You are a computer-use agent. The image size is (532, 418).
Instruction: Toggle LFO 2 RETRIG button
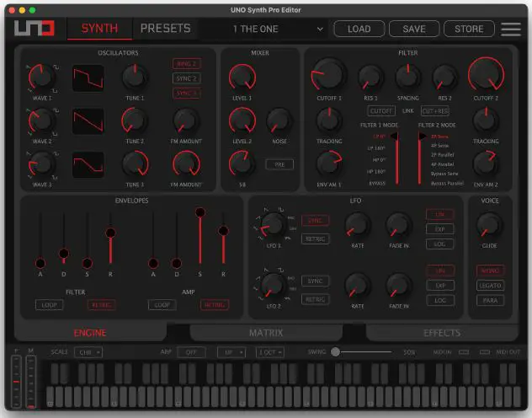(315, 299)
